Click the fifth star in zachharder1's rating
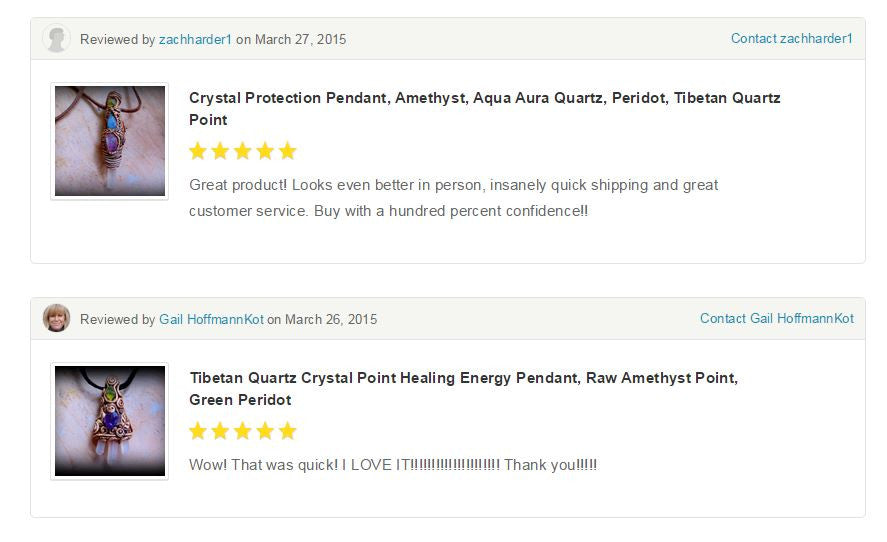 click(x=287, y=151)
